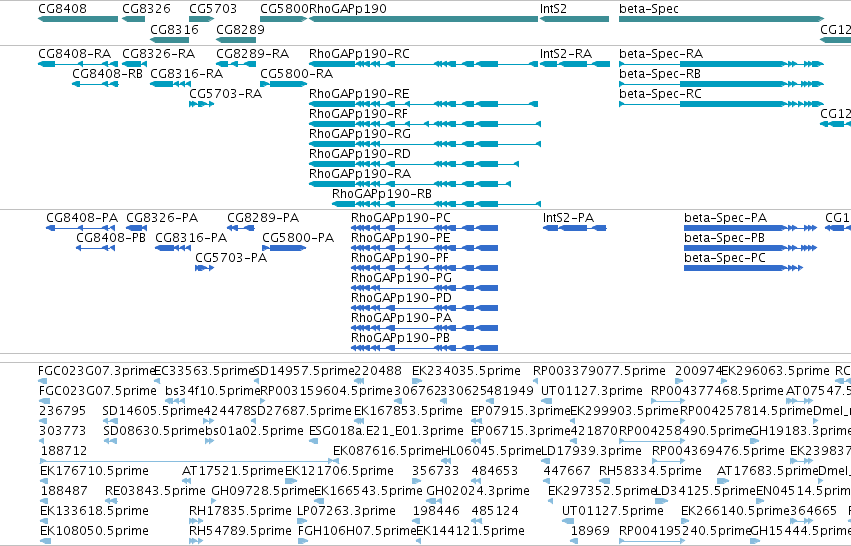Select transcript beta-Spec-RB

(x=721, y=84)
